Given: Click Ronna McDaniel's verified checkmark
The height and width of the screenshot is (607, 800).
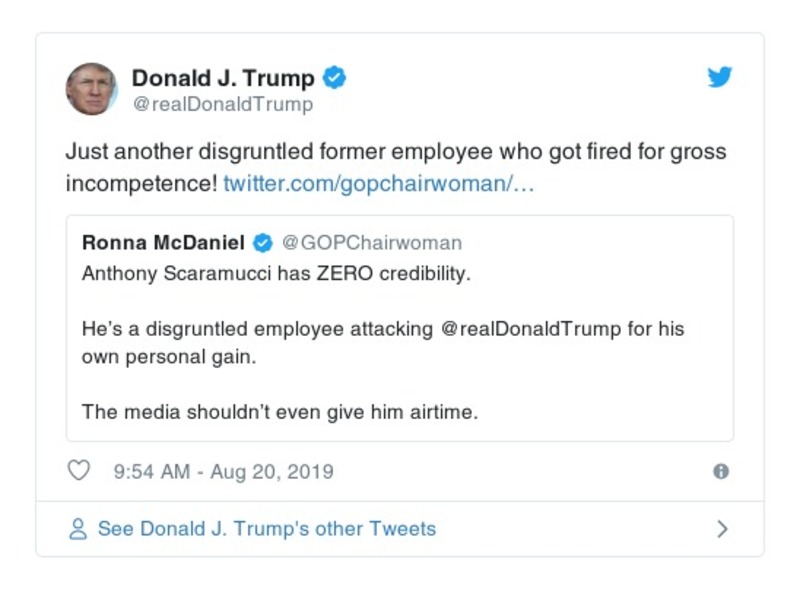Looking at the screenshot, I should click(x=262, y=240).
